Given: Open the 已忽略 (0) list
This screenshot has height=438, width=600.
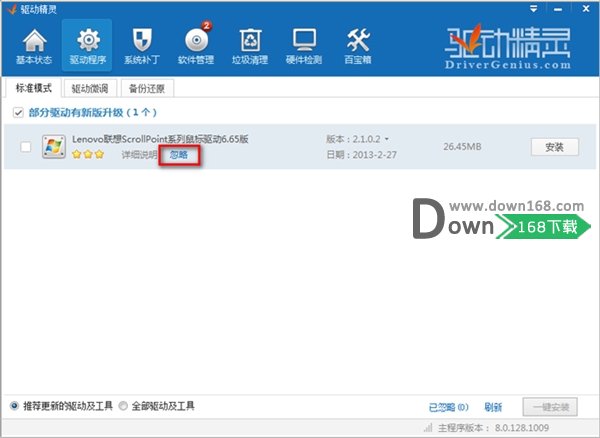Looking at the screenshot, I should [448, 407].
